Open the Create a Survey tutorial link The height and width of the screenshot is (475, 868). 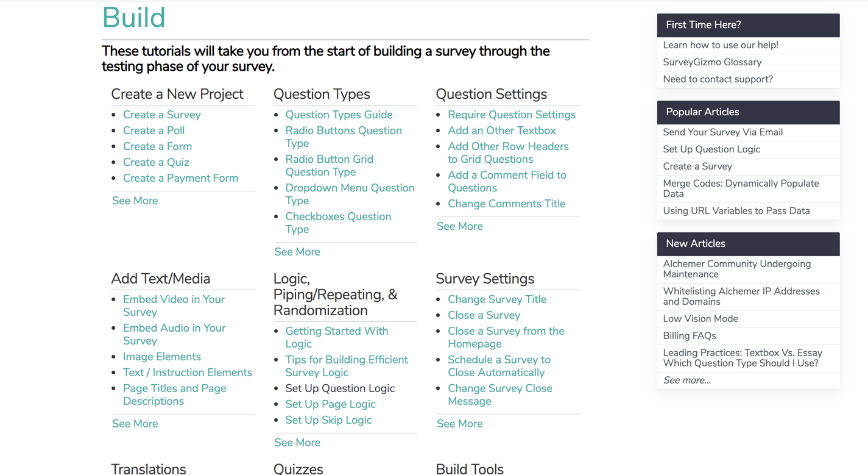161,115
